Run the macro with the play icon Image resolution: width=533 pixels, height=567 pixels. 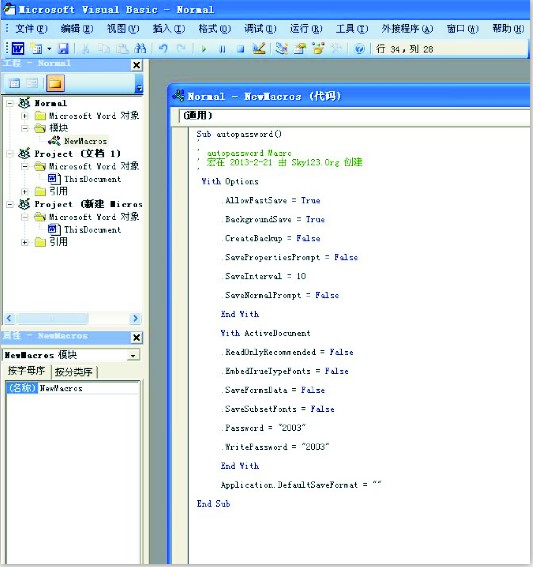204,49
